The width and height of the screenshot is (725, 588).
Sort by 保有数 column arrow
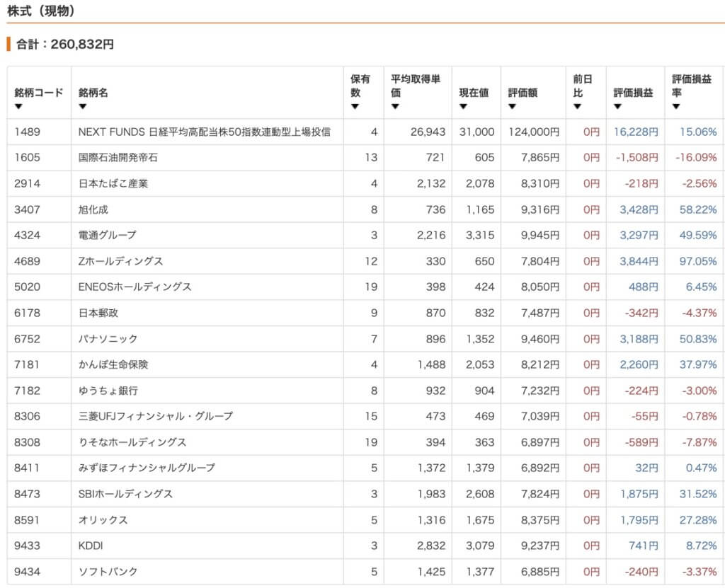355,107
